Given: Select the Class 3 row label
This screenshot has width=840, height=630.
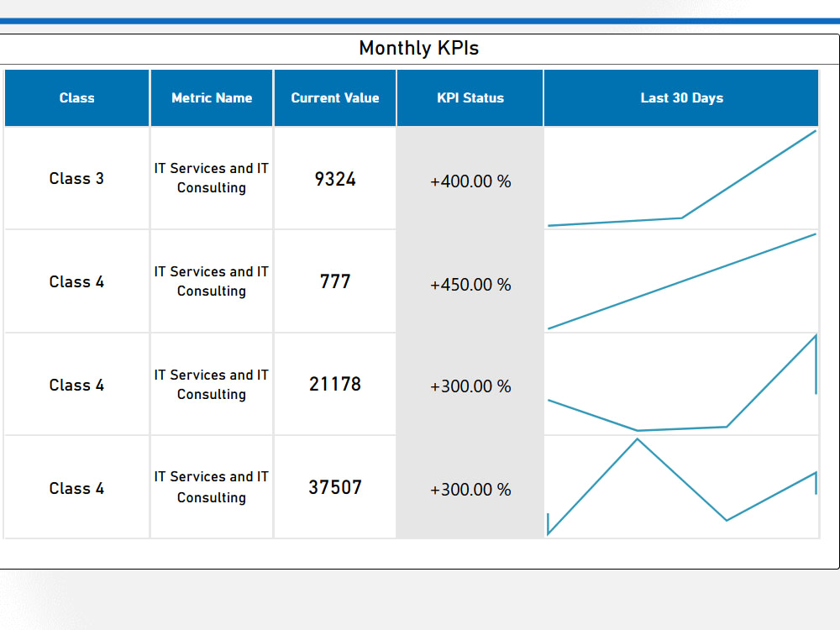Looking at the screenshot, I should click(x=76, y=178).
